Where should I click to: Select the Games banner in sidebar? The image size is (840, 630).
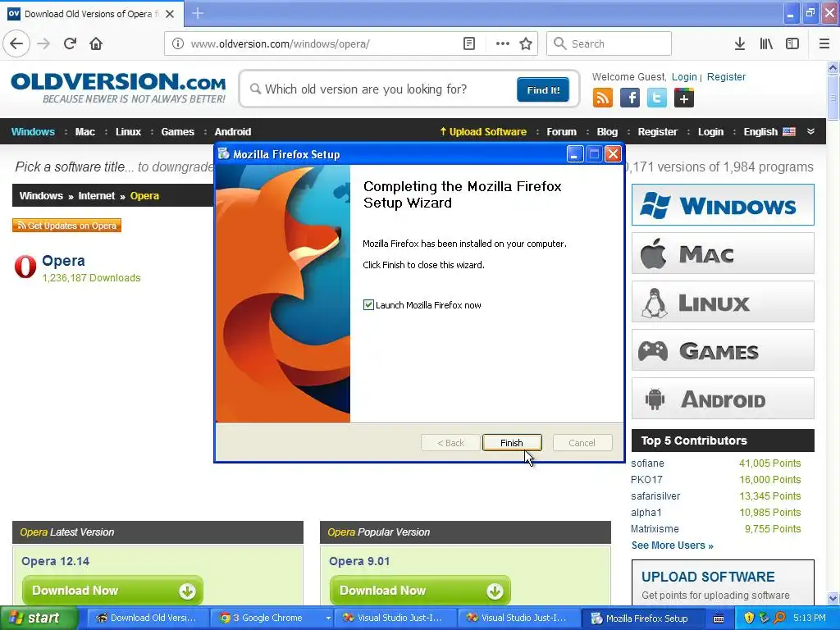(x=723, y=350)
